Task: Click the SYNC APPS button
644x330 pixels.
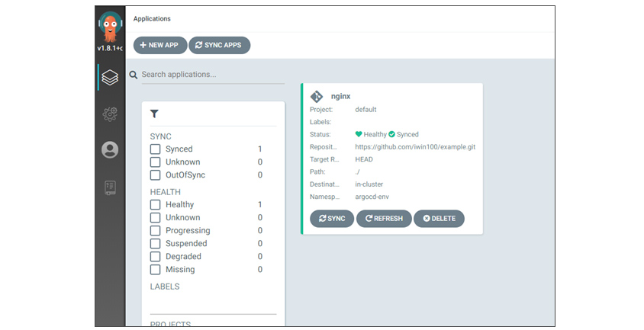Action: 219,45
